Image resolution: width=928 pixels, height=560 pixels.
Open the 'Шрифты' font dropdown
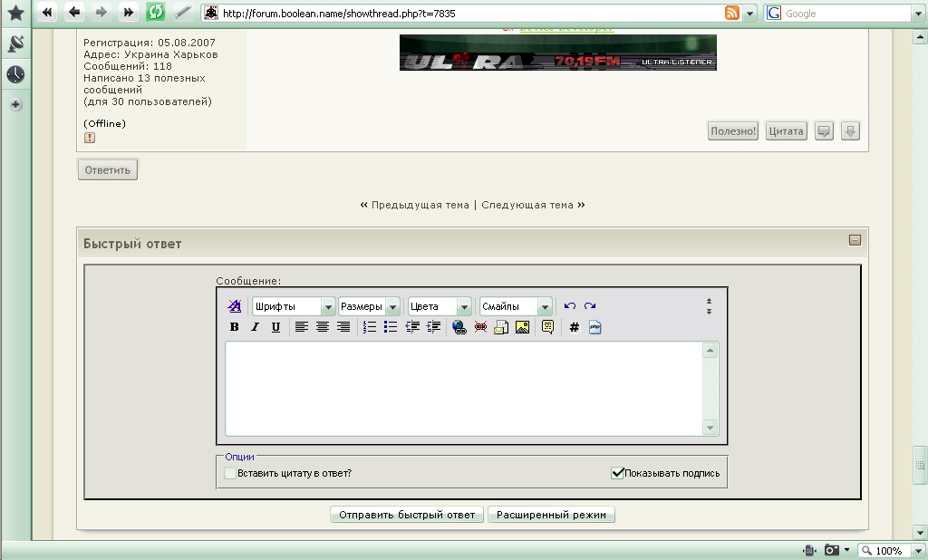point(294,306)
